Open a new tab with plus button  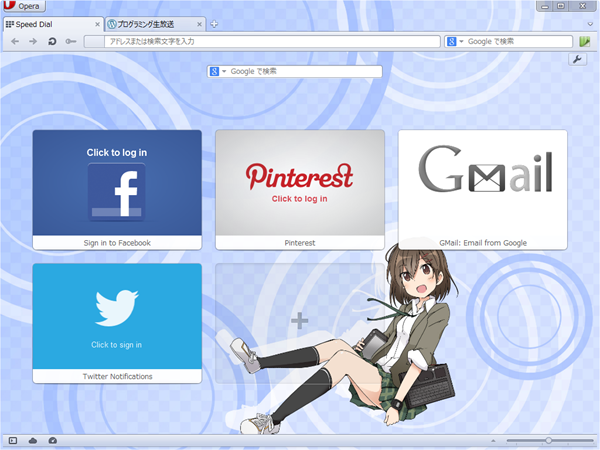(x=214, y=24)
